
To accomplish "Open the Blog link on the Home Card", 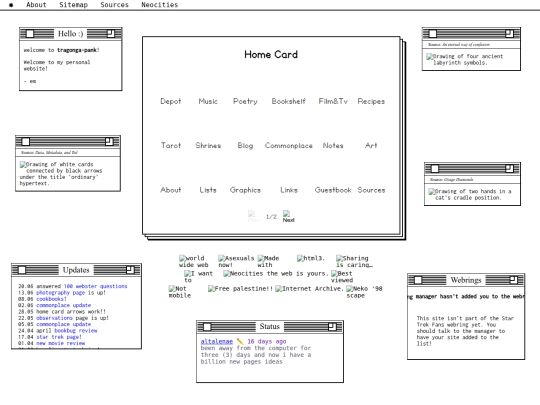I will [245, 146].
